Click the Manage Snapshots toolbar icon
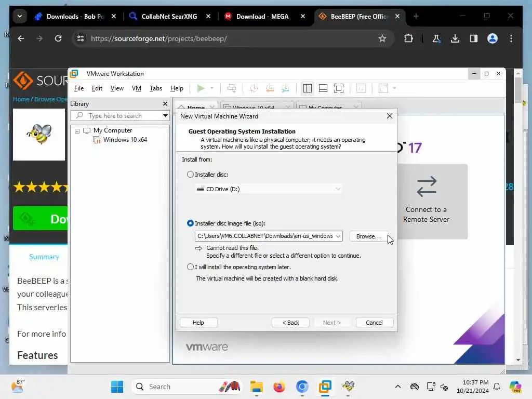This screenshot has height=399, width=532. (285, 88)
